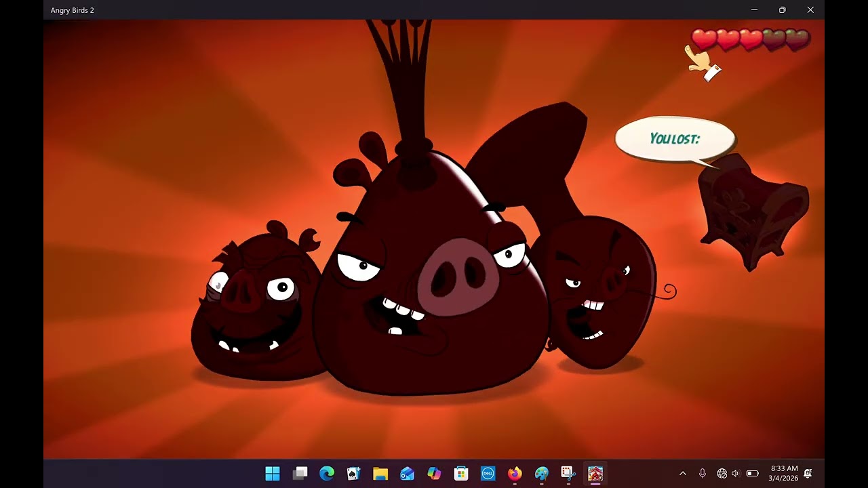868x488 pixels.
Task: Open File Explorer from the taskbar
Action: click(380, 473)
